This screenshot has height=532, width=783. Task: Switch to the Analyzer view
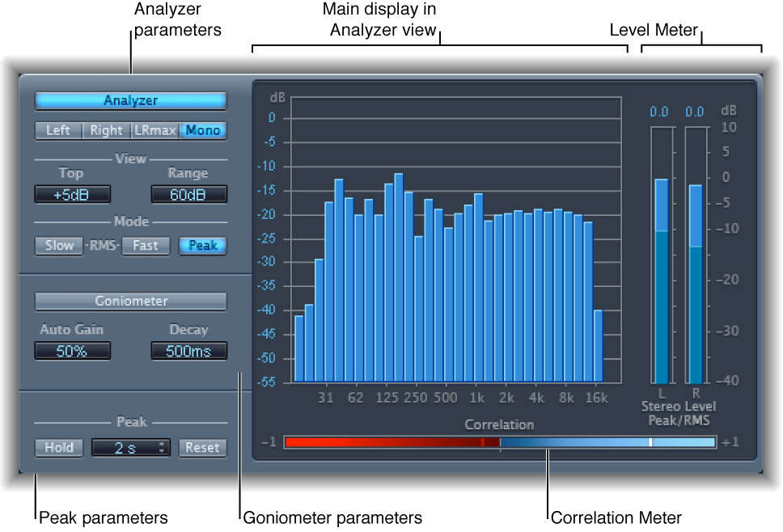(x=130, y=99)
